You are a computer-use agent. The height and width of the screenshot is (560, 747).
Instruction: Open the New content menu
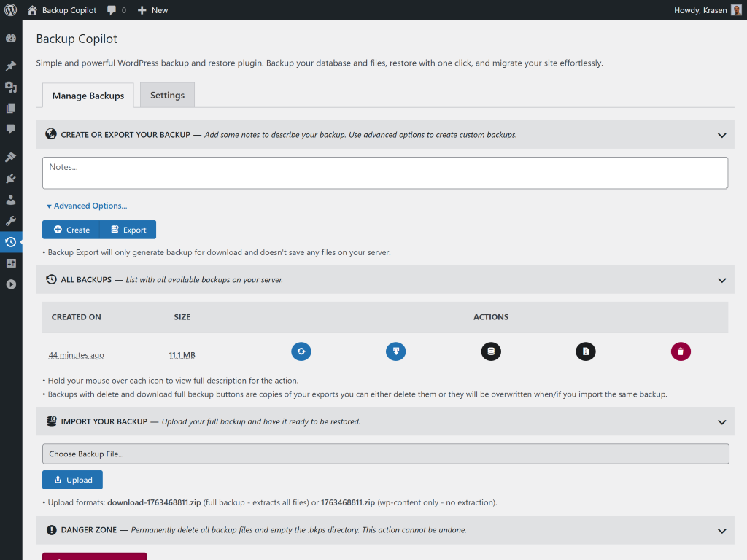tap(152, 10)
